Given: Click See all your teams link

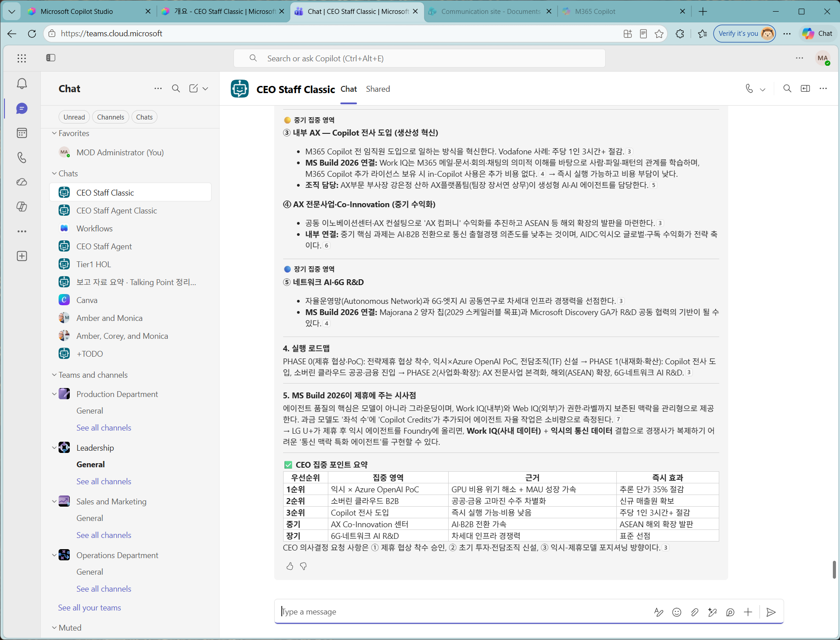Looking at the screenshot, I should [x=89, y=608].
